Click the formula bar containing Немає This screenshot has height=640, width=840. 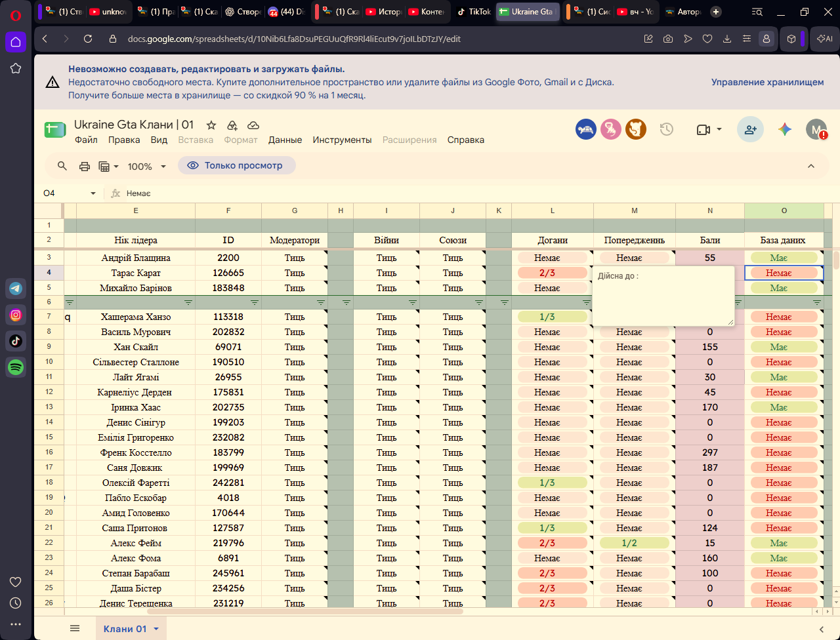[x=472, y=193]
